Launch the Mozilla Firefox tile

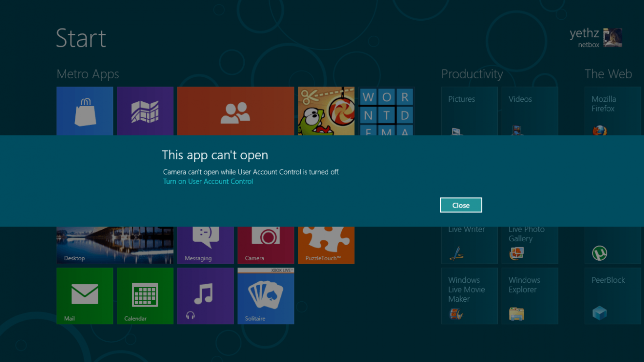click(613, 111)
